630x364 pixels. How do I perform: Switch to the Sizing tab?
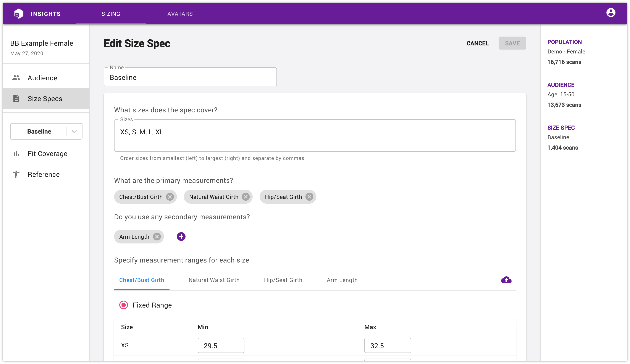[x=111, y=14]
